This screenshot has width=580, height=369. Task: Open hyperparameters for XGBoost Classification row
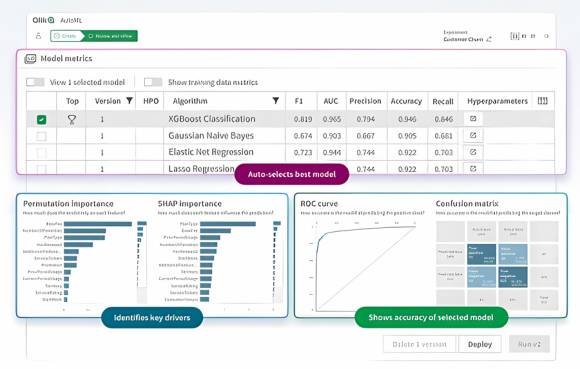pos(473,119)
